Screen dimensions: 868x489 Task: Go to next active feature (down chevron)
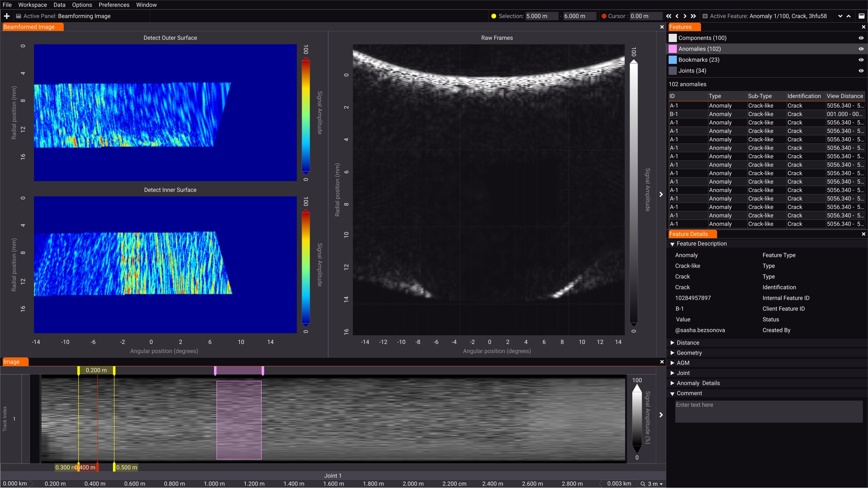[x=840, y=16]
